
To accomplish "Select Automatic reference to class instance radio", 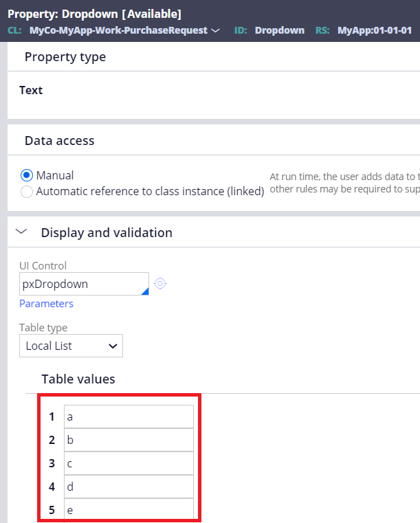I will [27, 192].
